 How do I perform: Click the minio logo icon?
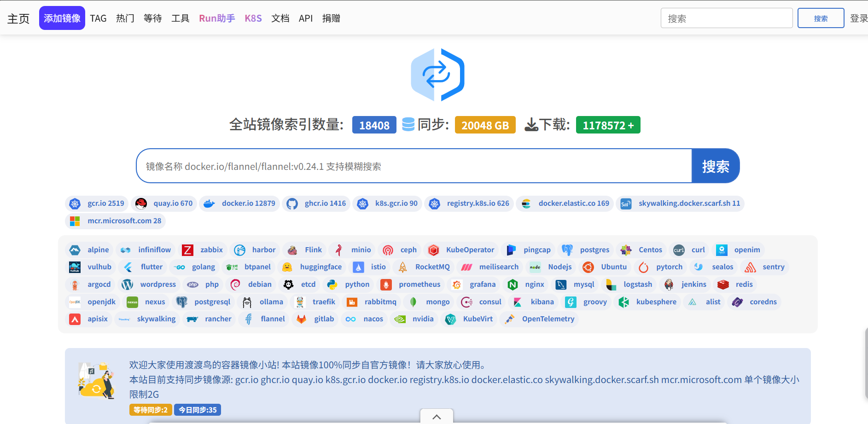(338, 250)
